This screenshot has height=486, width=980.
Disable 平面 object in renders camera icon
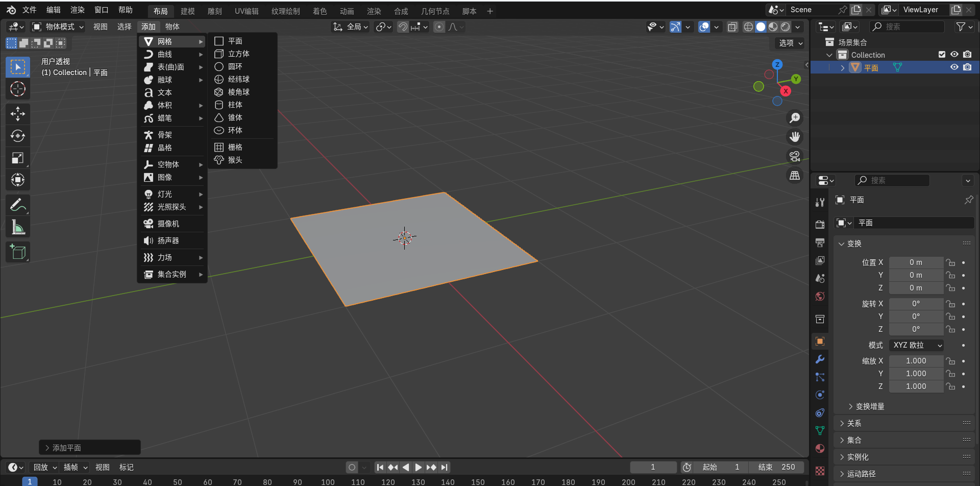[x=967, y=67]
